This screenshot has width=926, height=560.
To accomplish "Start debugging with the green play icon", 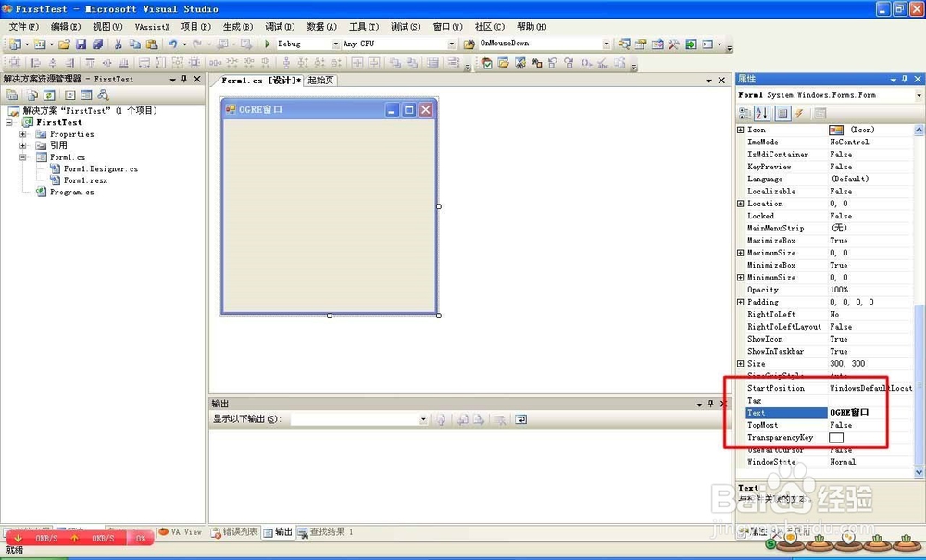I will coord(267,44).
